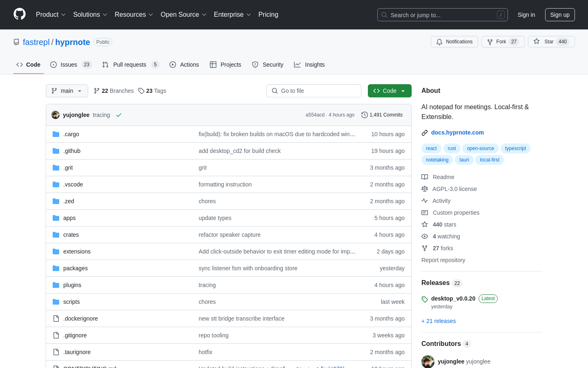Open the Enterprise dropdown menu
The height and width of the screenshot is (368, 588).
(x=232, y=14)
